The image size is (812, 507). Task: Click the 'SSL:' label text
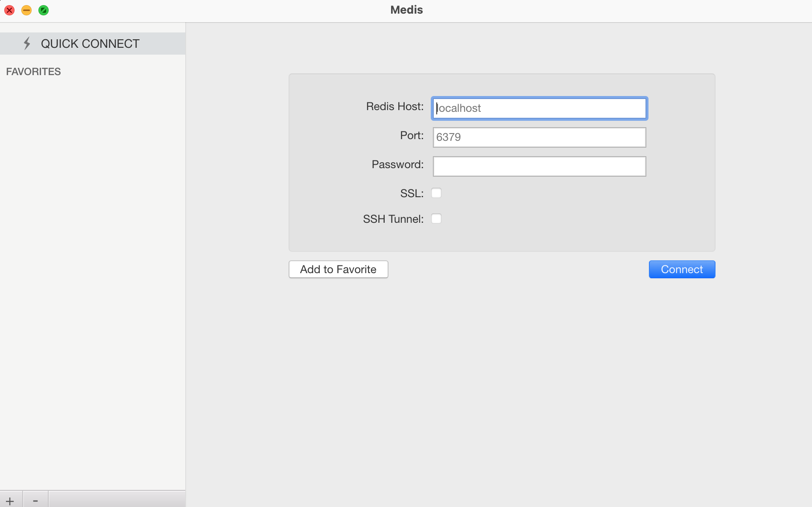[412, 194]
